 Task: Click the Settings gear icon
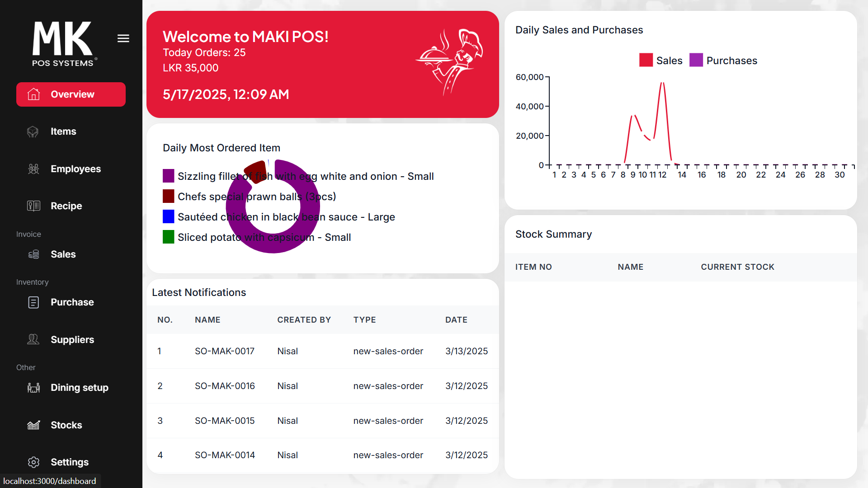(x=33, y=462)
